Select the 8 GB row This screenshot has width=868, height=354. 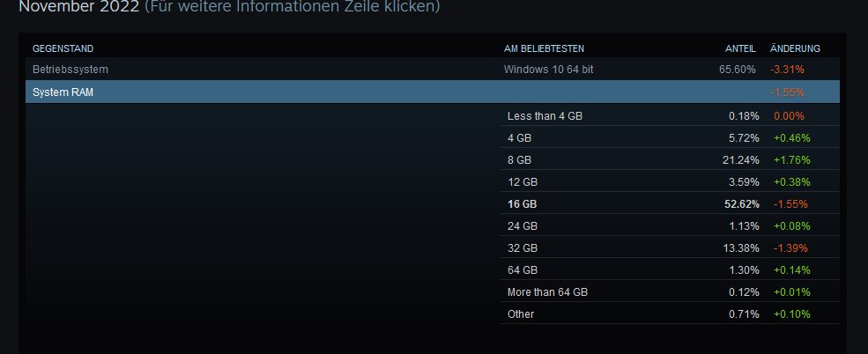(670, 159)
